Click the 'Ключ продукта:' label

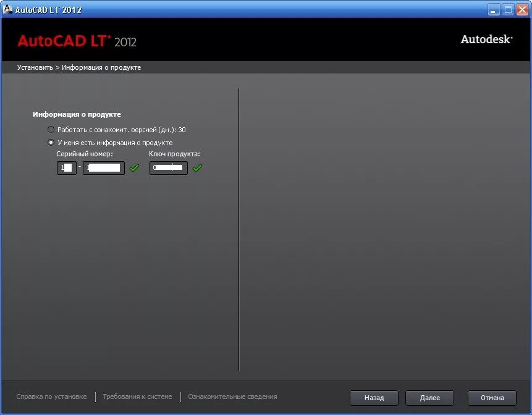(x=174, y=154)
